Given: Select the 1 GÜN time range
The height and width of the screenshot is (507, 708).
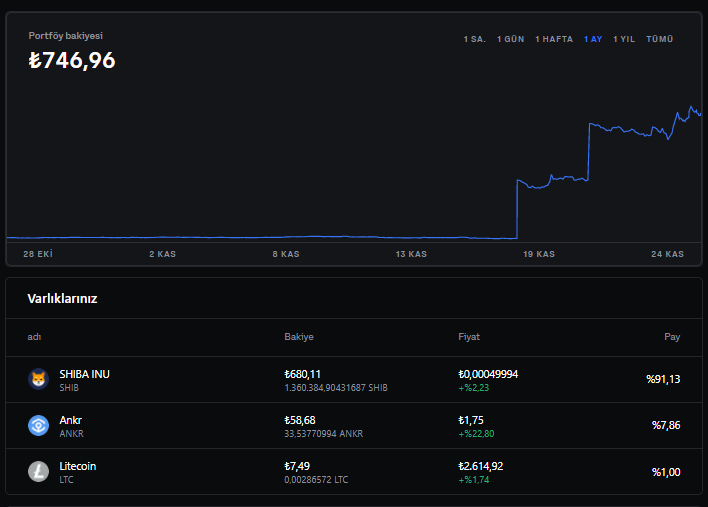Looking at the screenshot, I should 511,39.
